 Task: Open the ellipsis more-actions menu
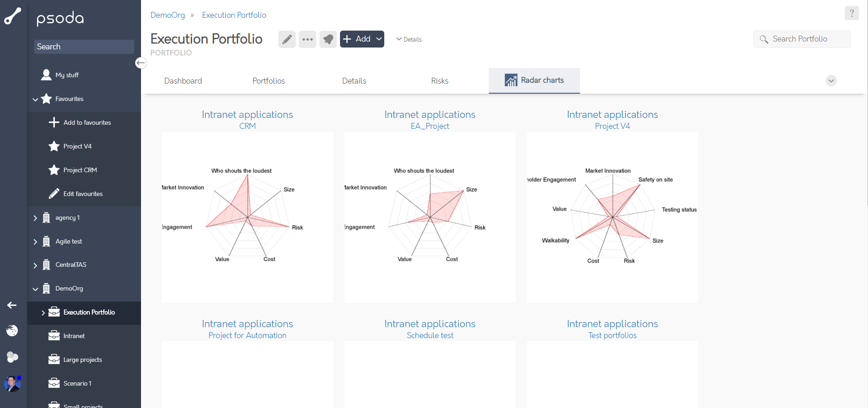coord(308,39)
